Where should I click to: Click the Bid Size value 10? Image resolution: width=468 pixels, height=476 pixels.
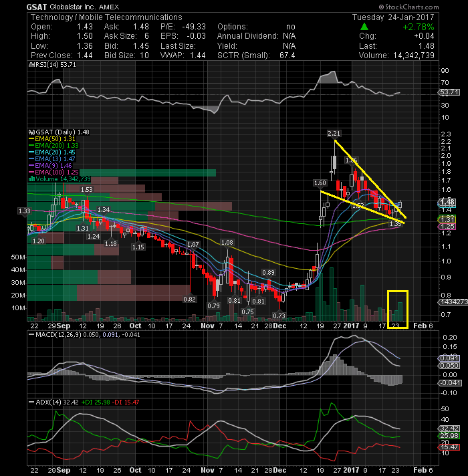coord(144,55)
